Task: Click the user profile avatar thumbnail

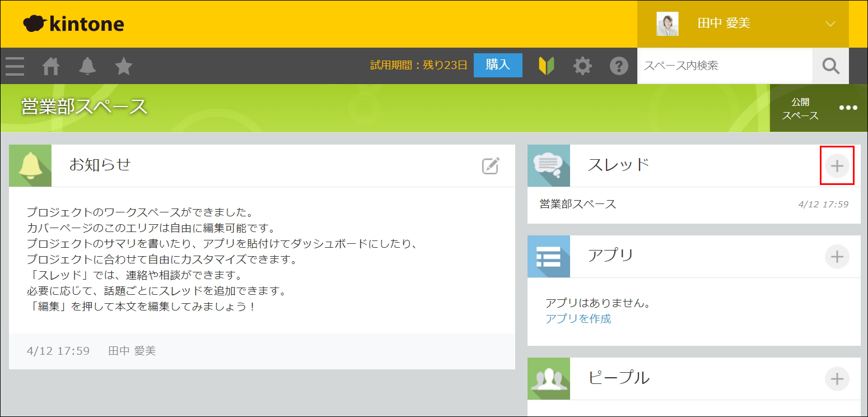Action: click(x=667, y=24)
